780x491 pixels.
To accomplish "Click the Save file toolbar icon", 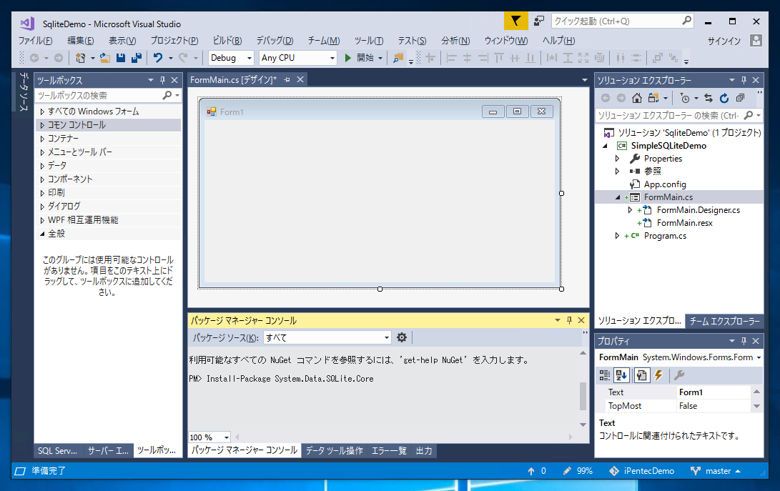I will pyautogui.click(x=120, y=58).
